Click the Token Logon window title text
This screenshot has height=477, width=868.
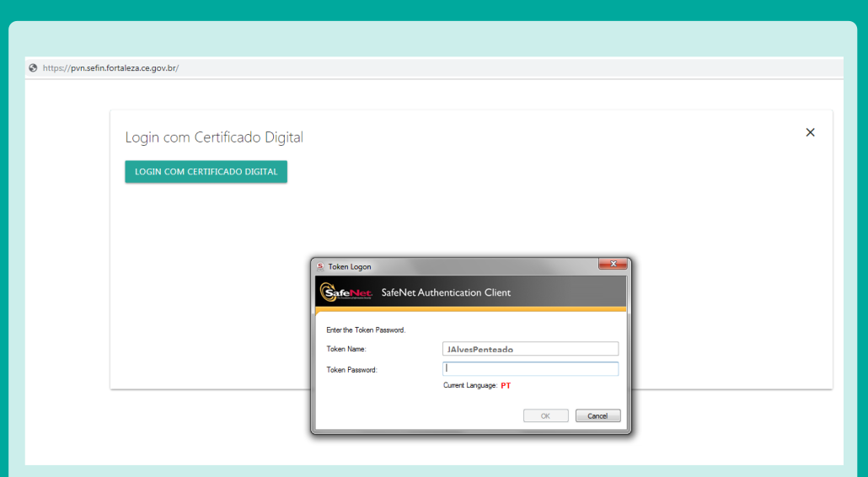coord(350,266)
